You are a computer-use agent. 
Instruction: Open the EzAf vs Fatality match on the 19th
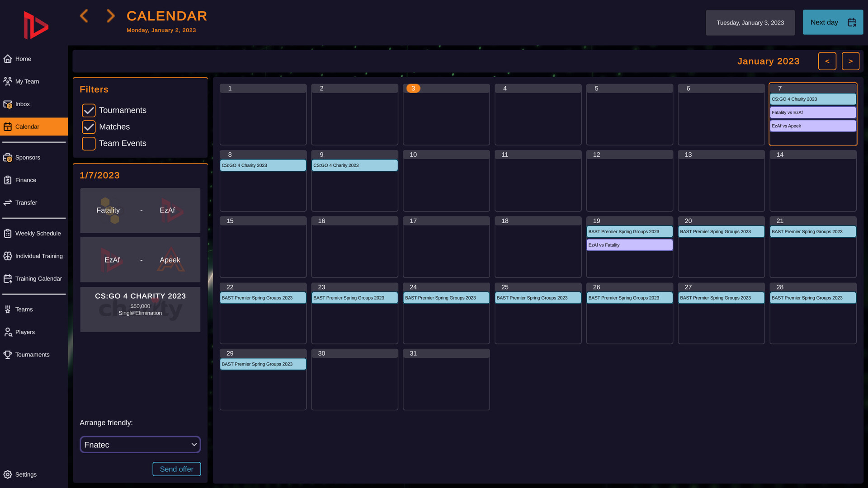[x=629, y=244]
